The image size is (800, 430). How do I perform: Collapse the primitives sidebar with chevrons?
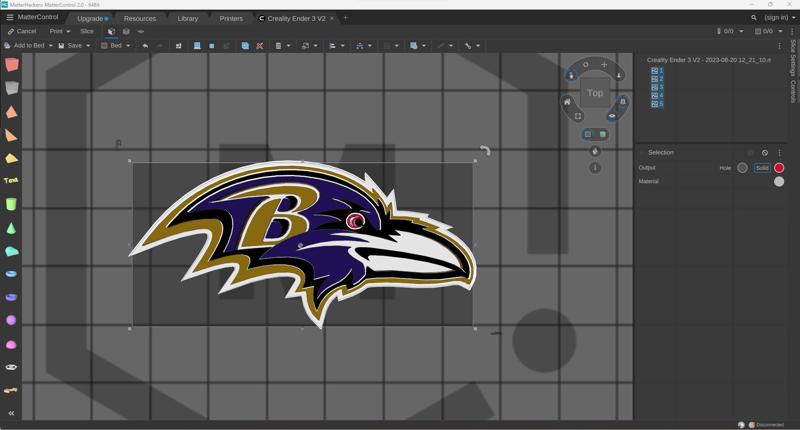pyautogui.click(x=11, y=413)
